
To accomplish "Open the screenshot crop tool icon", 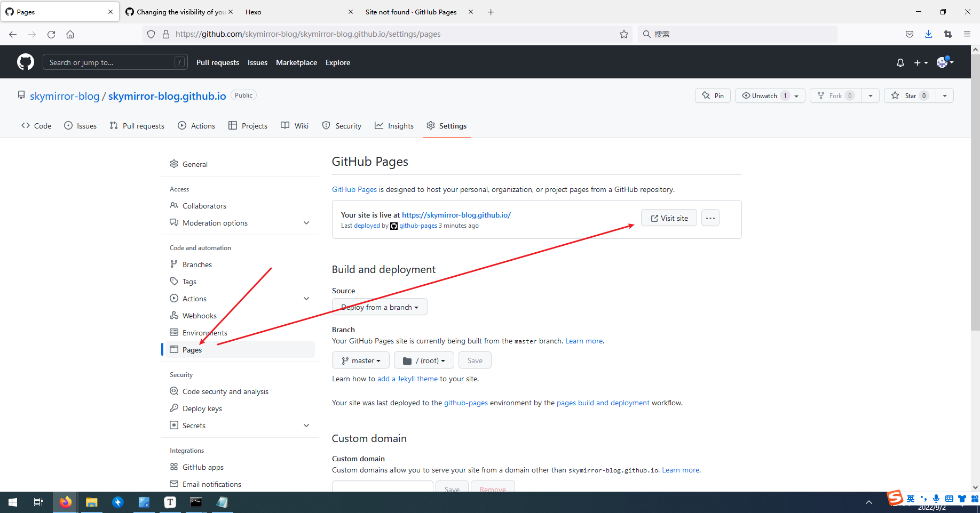I will (x=948, y=34).
